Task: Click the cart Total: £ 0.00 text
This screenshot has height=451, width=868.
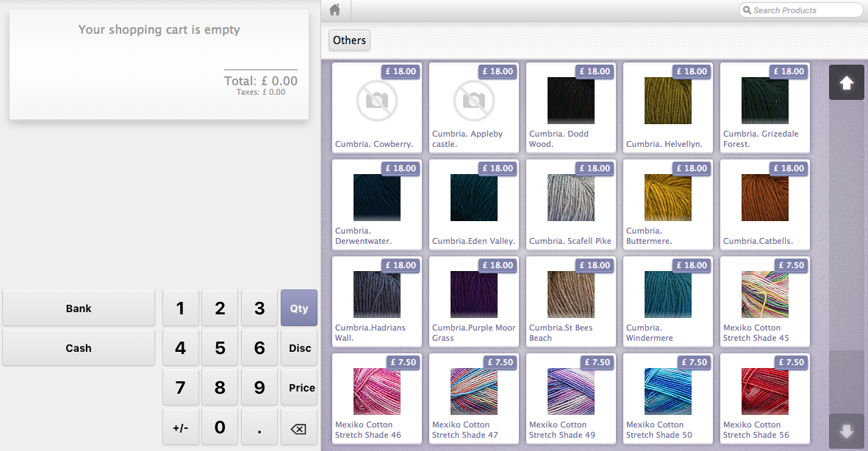Action: [261, 81]
